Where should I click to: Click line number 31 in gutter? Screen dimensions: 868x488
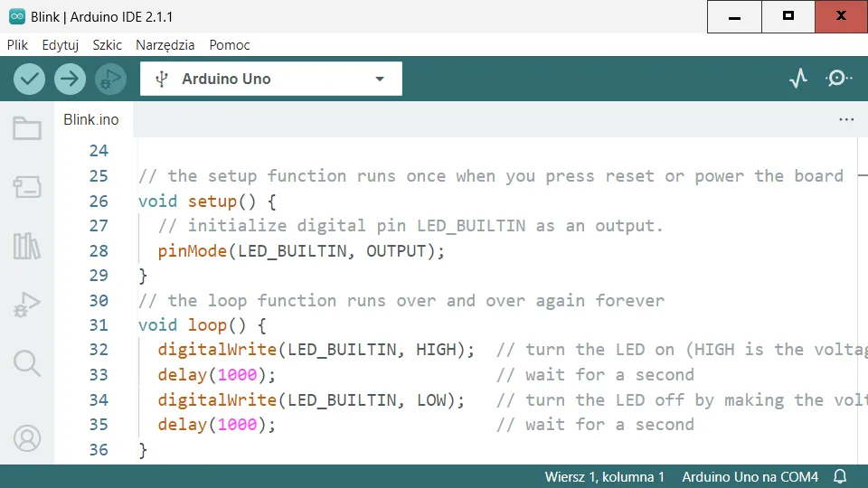(x=99, y=324)
